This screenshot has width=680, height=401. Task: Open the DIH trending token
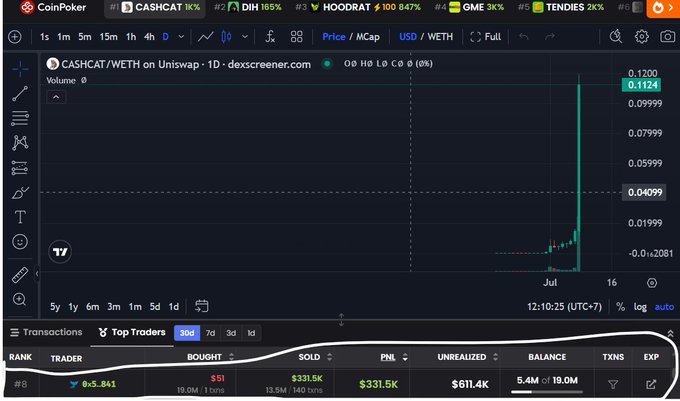point(248,7)
